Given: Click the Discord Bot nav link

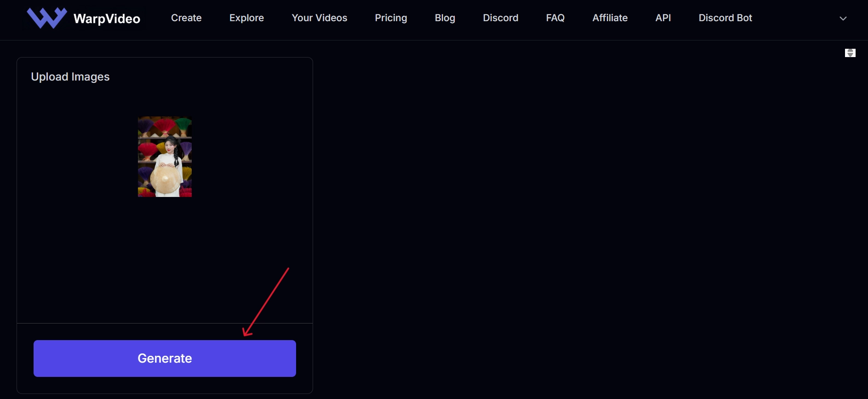Looking at the screenshot, I should (725, 18).
